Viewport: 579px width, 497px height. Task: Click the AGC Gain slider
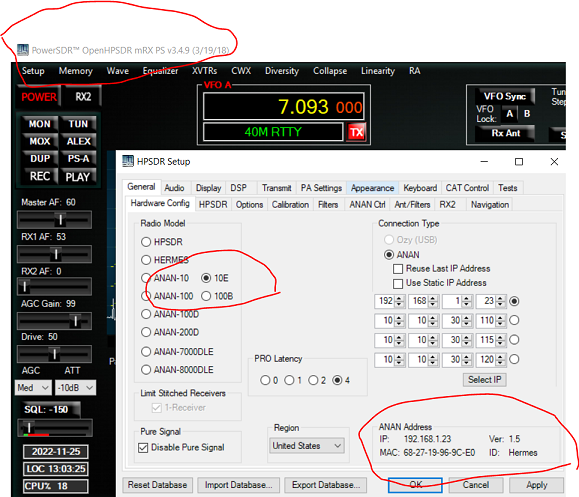[x=54, y=321]
